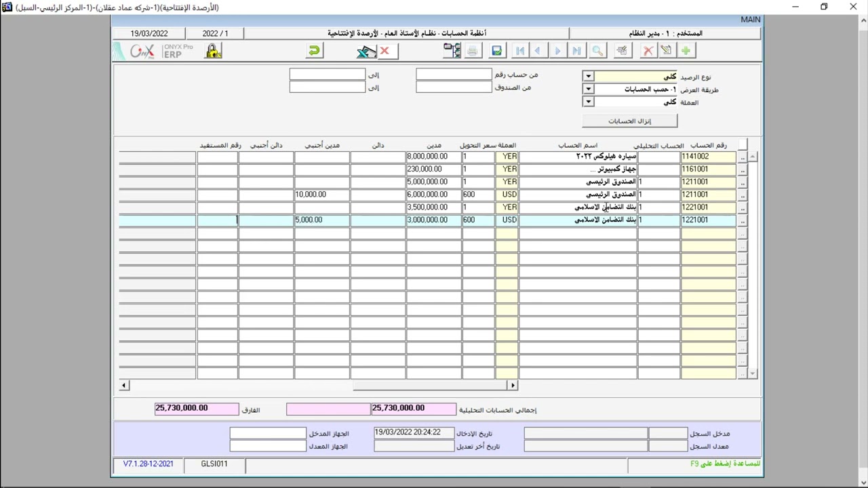Go to the last record arrow

[x=576, y=51]
